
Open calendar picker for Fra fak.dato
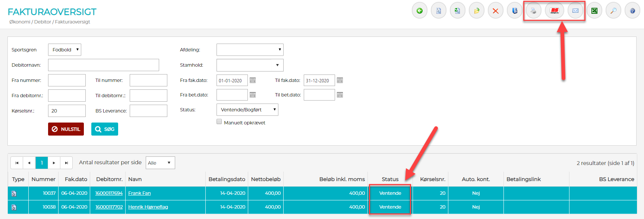click(253, 80)
